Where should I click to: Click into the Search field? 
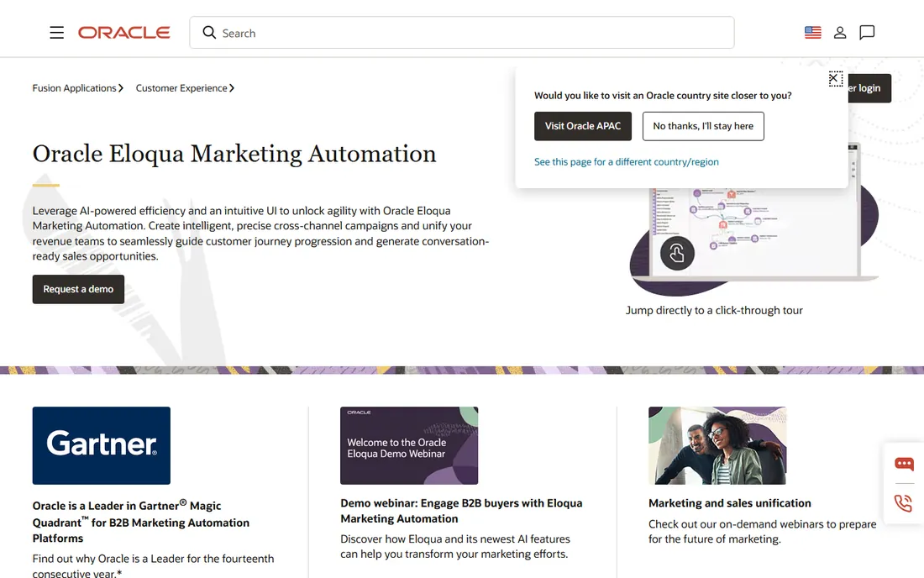[462, 33]
